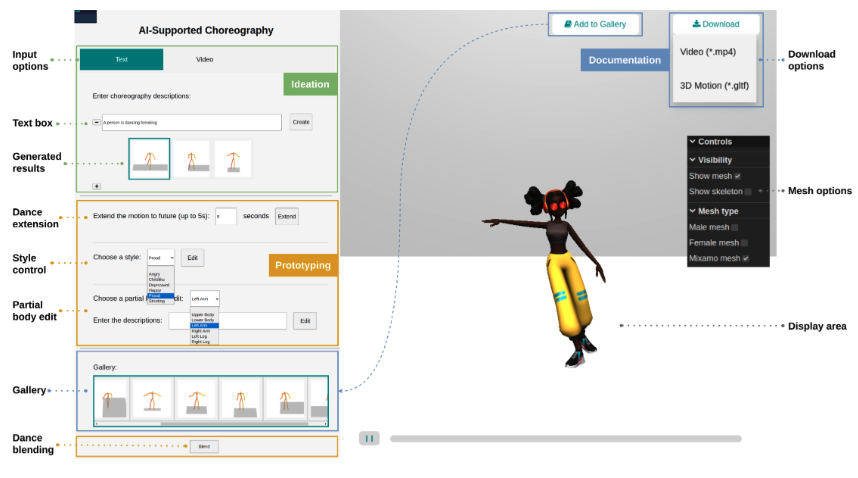Click the minus icon beside the description text box
The height and width of the screenshot is (478, 858).
coord(96,122)
